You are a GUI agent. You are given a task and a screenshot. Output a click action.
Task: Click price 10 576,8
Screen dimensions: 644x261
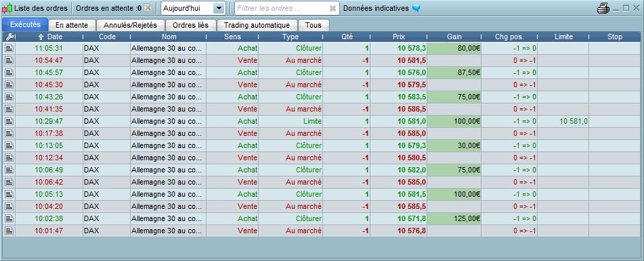coord(412,231)
